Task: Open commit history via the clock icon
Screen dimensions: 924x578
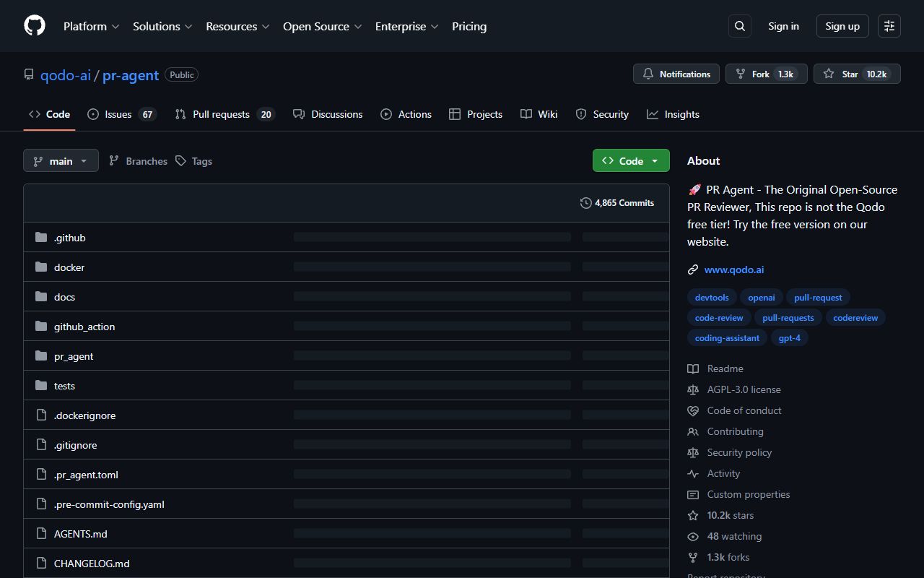Action: (x=585, y=203)
